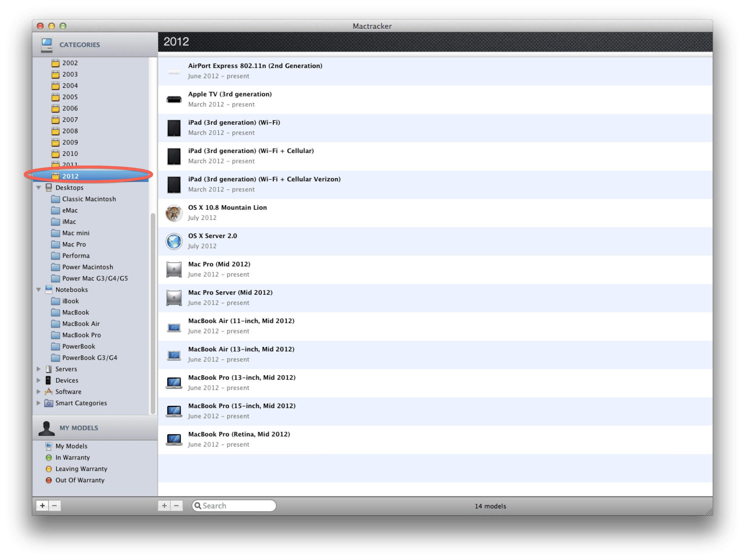Select iPad (3rd generation) (Wi-Fi + Cellular) row

pos(435,156)
